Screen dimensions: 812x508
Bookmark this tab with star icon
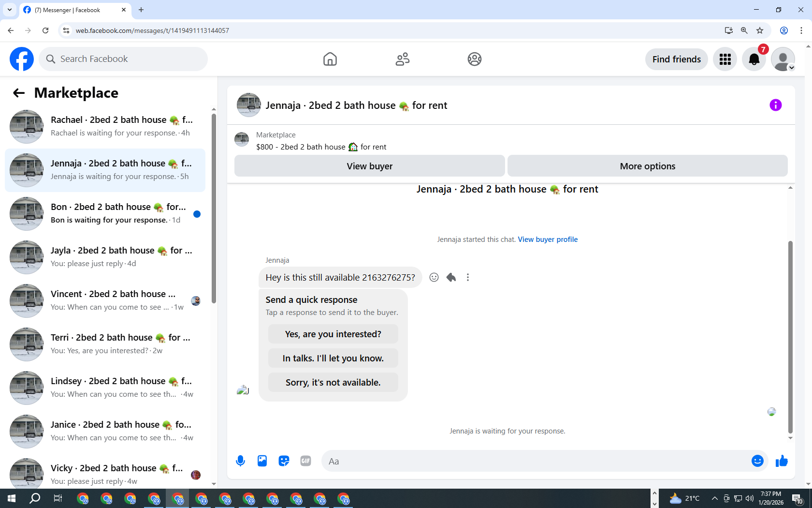(760, 30)
